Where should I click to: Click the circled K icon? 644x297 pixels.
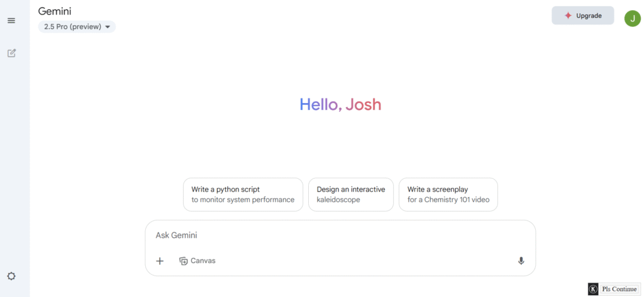[593, 289]
